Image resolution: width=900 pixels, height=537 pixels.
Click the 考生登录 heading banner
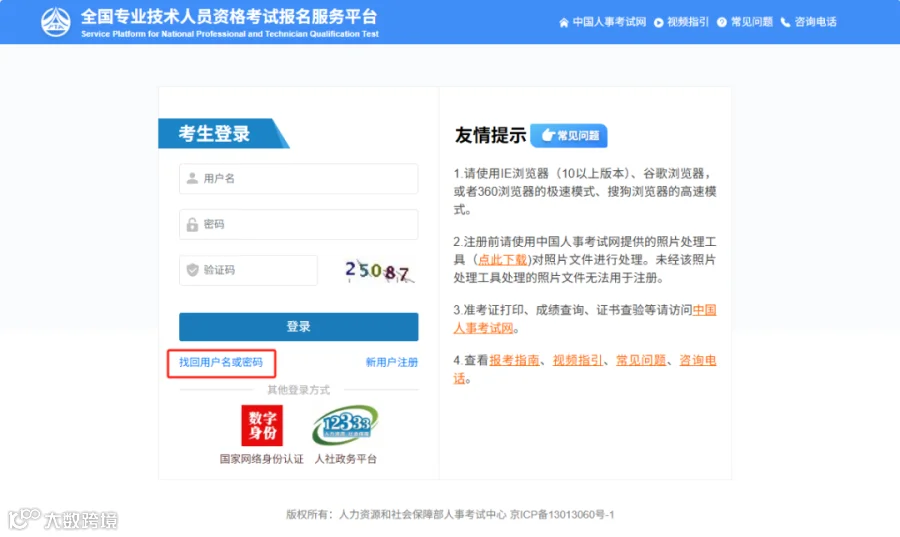tap(224, 134)
